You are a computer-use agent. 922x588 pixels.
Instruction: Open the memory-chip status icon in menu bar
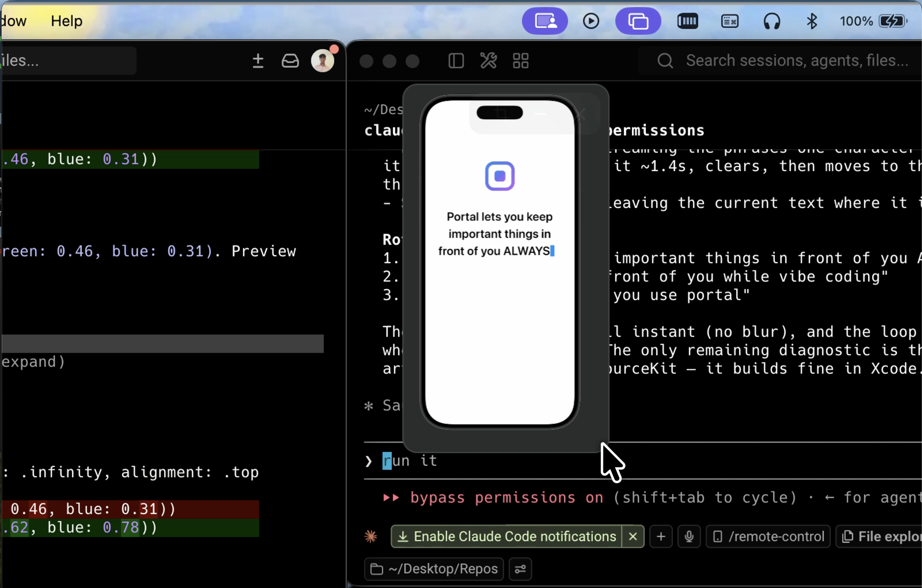point(688,21)
